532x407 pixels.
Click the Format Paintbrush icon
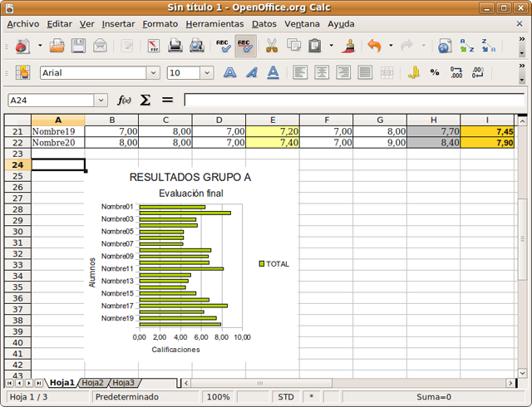351,46
